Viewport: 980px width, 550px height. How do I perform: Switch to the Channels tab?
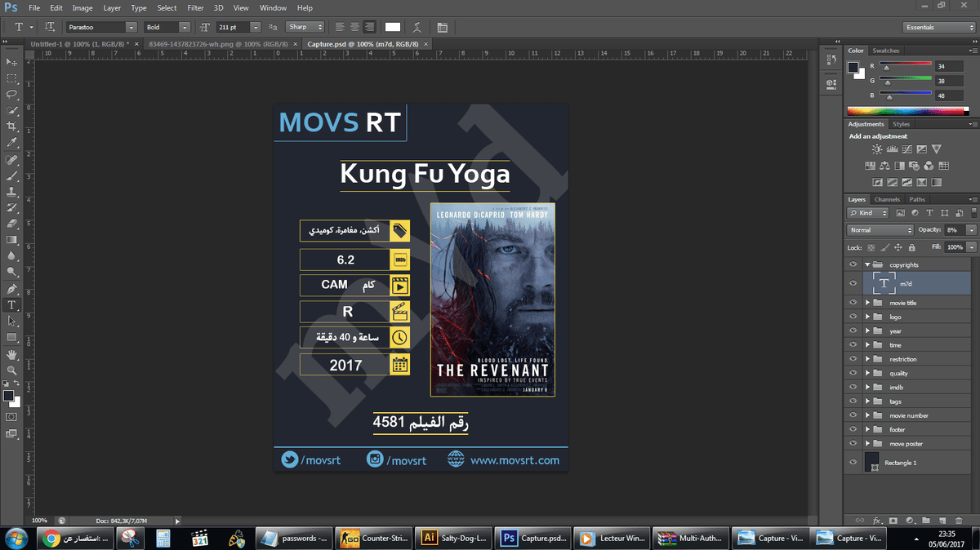pos(886,199)
